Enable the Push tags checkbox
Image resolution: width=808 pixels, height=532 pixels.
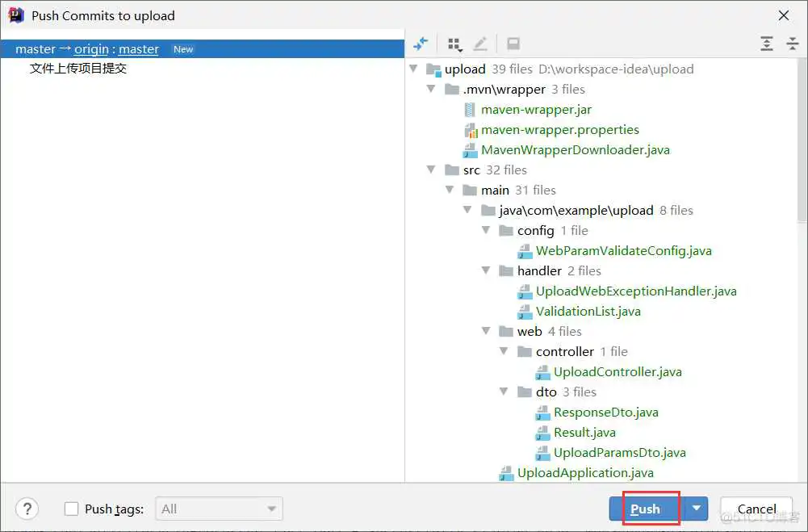(x=72, y=509)
